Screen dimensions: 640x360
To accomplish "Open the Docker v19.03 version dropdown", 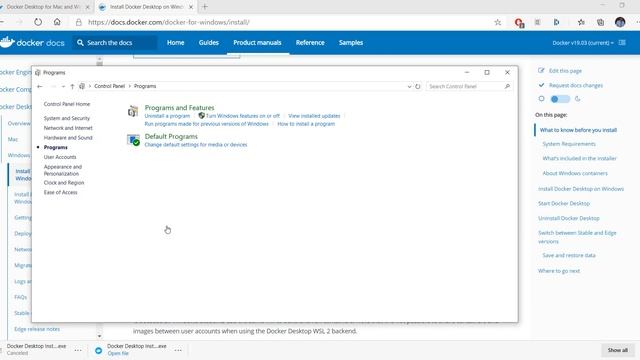I will (x=583, y=43).
